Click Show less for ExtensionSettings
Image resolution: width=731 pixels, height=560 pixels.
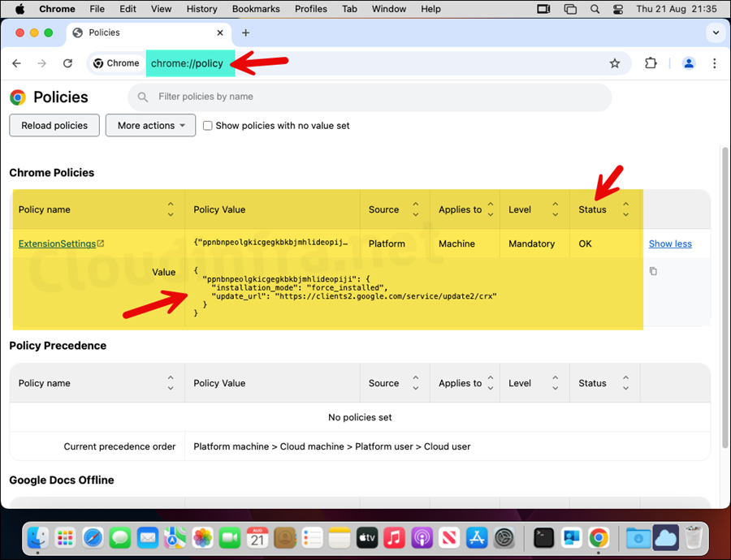pyautogui.click(x=670, y=243)
